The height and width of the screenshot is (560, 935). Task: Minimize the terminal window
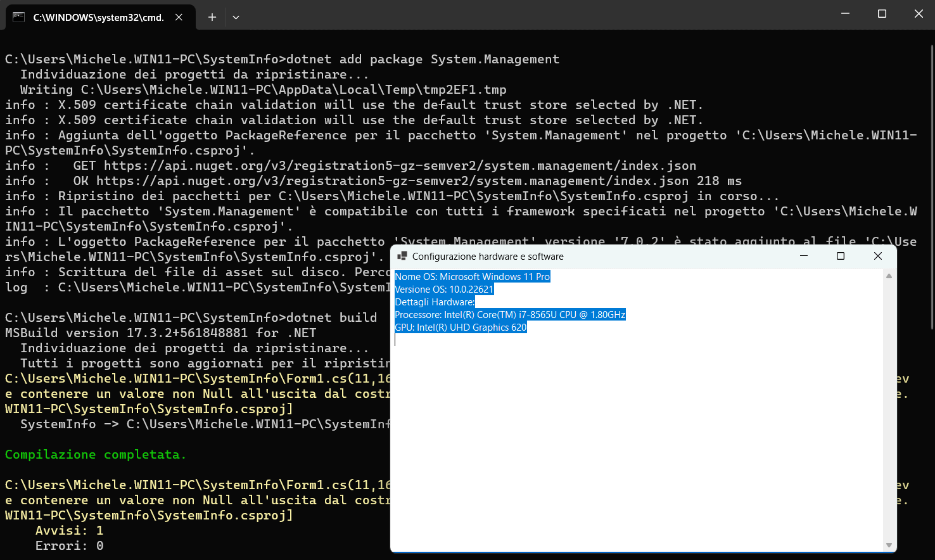tap(845, 14)
